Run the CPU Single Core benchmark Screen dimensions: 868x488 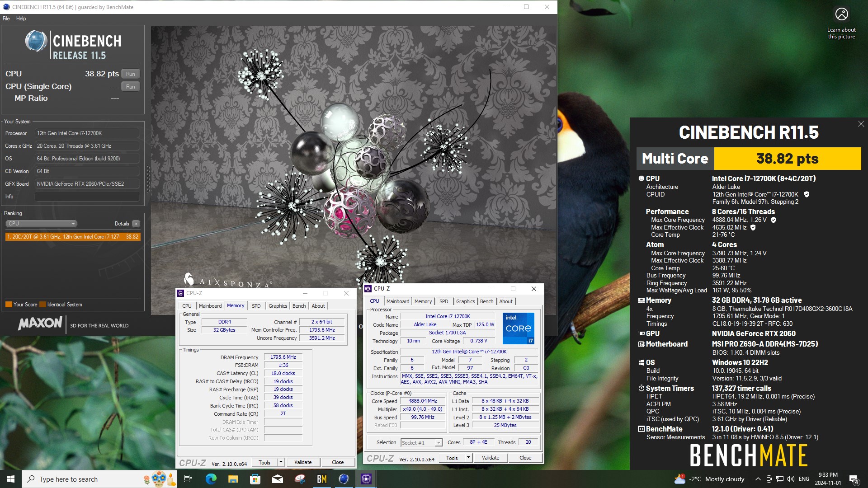point(131,86)
